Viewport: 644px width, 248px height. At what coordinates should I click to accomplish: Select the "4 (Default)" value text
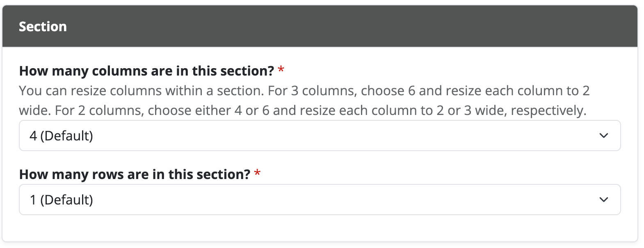pyautogui.click(x=62, y=135)
